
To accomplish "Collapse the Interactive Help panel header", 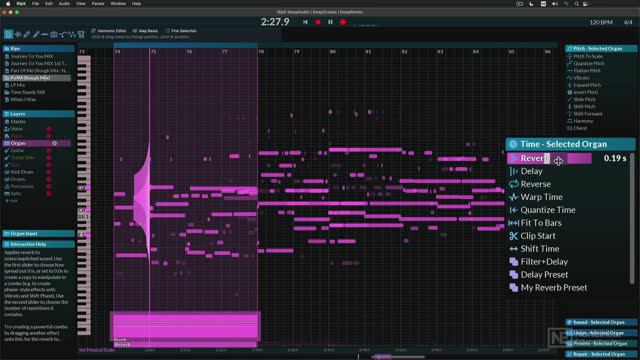I will pos(38,244).
